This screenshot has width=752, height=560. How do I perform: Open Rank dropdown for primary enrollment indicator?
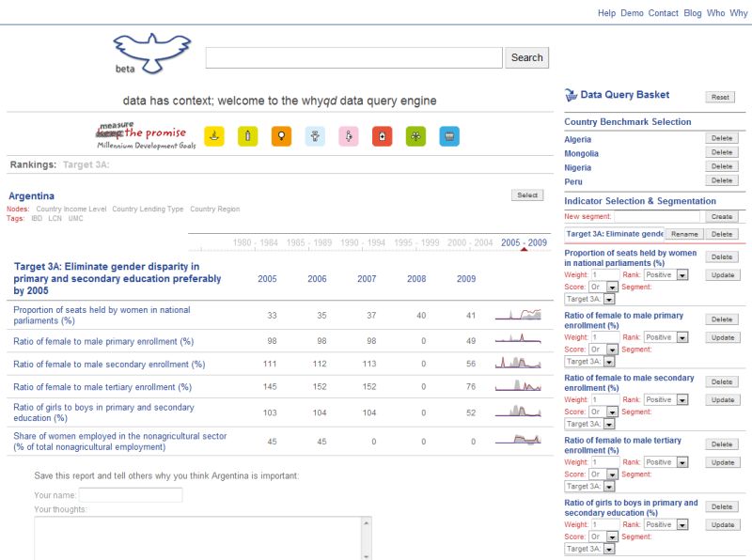666,337
